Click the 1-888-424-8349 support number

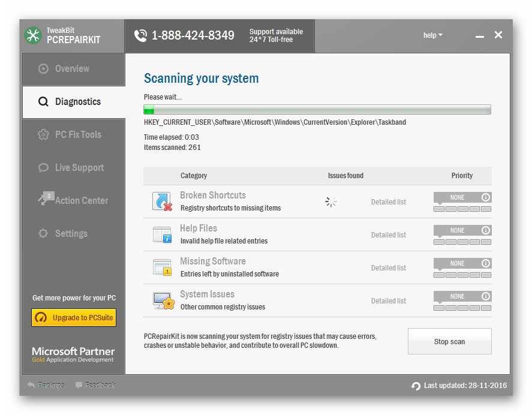coord(193,35)
